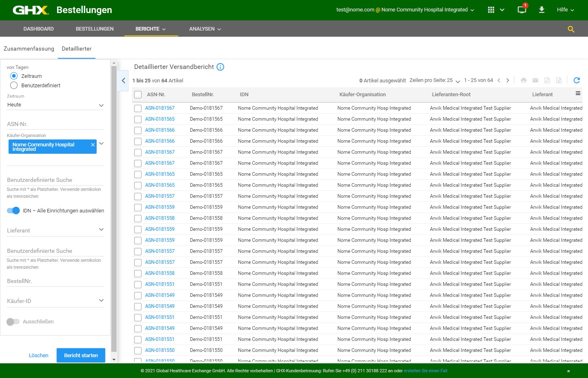Refresh the report results
This screenshot has height=378, width=588.
(x=577, y=80)
